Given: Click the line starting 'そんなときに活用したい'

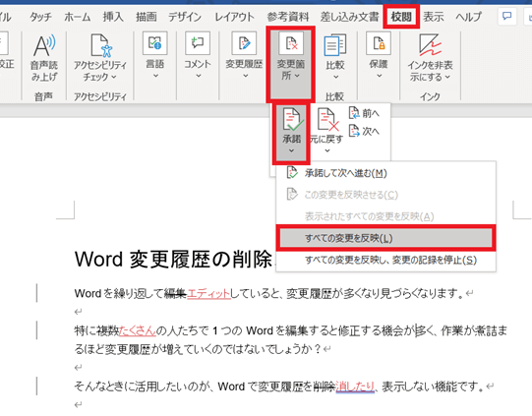Looking at the screenshot, I should point(279,386).
